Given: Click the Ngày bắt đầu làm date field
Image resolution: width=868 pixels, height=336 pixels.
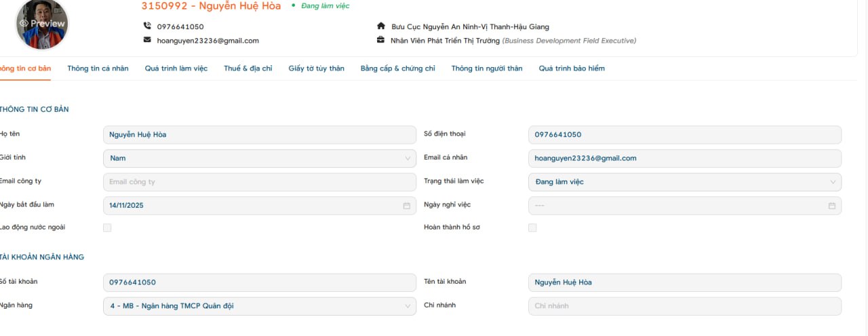Looking at the screenshot, I should click(260, 206).
